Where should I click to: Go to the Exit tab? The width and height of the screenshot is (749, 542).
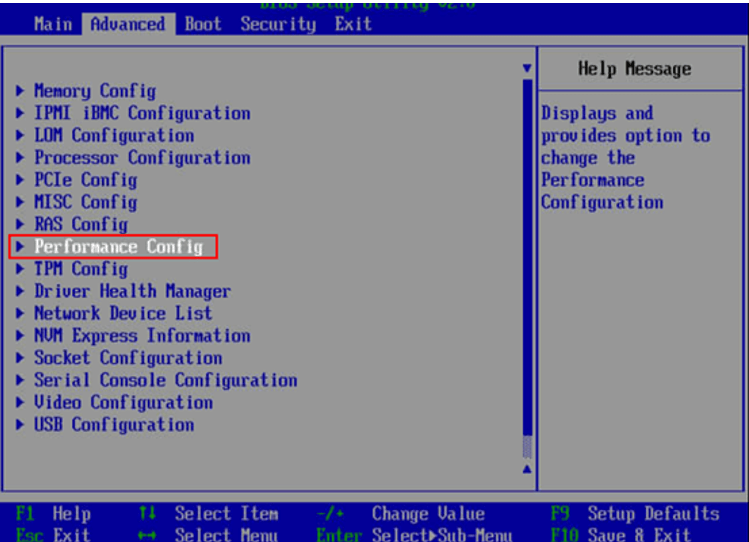tap(353, 24)
